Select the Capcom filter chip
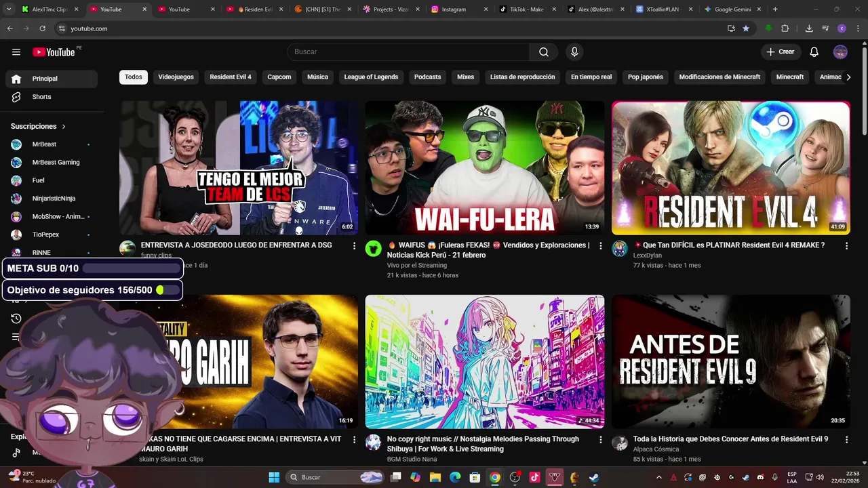The width and height of the screenshot is (868, 488). coord(279,77)
